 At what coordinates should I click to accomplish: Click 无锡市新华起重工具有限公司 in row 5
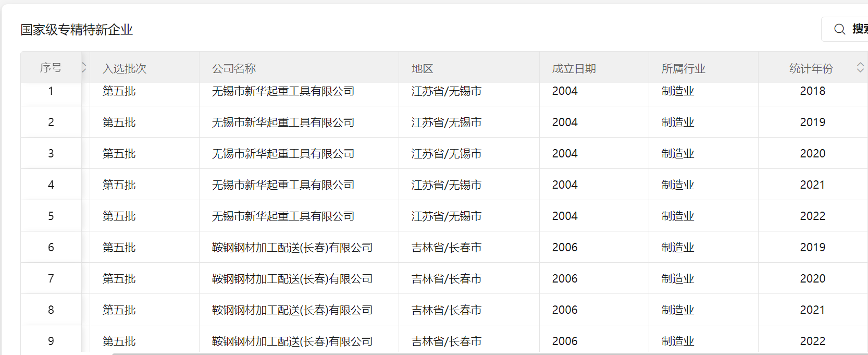point(283,216)
